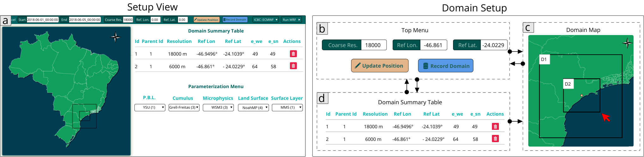Viewport: 644px width, 157px height.
Task: Click Ref Lat header in Setup View summary table
Action: (233, 41)
